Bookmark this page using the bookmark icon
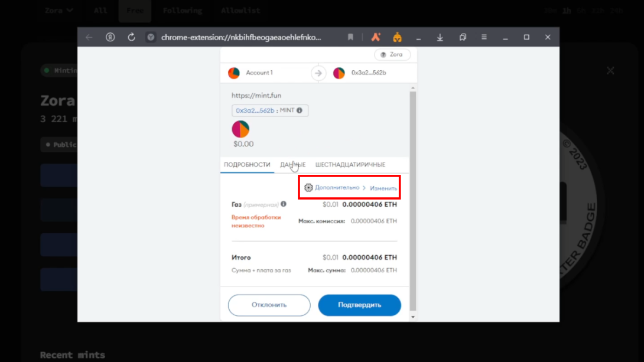Viewport: 644px width, 362px height. pyautogui.click(x=350, y=37)
